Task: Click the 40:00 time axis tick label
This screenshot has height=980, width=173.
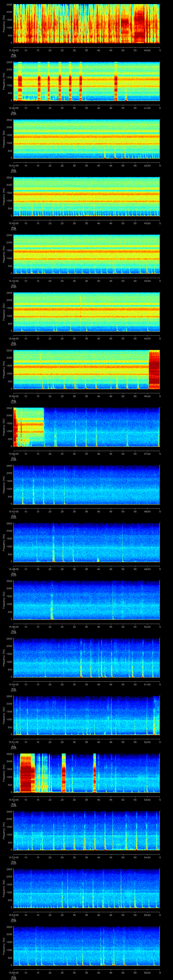Action: (147, 50)
